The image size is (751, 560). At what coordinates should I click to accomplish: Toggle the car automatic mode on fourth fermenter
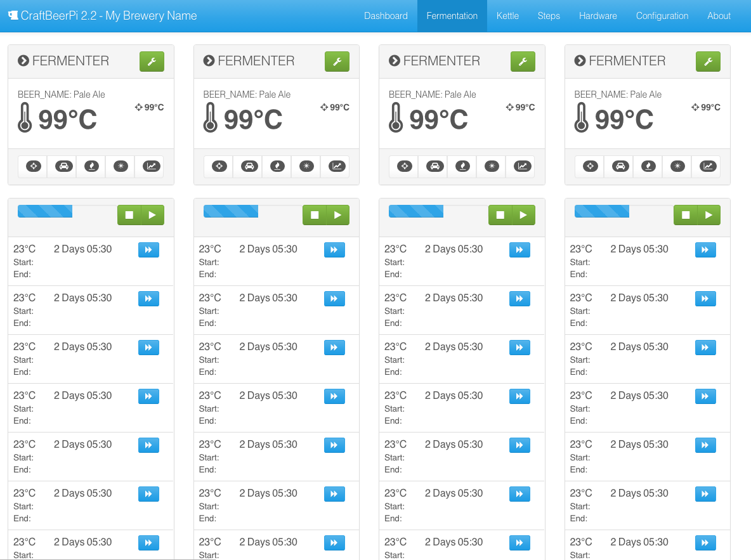[619, 166]
